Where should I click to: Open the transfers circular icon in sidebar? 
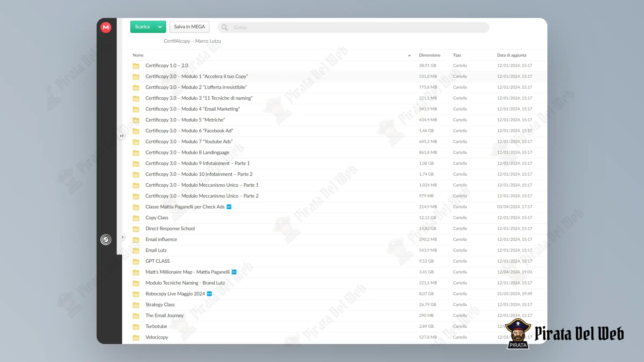[106, 239]
